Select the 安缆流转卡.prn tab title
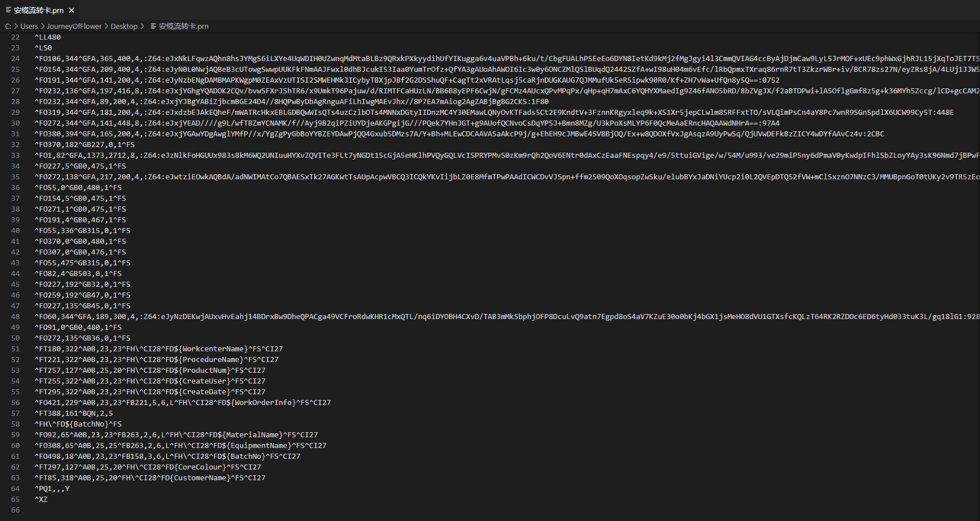 pyautogui.click(x=38, y=10)
